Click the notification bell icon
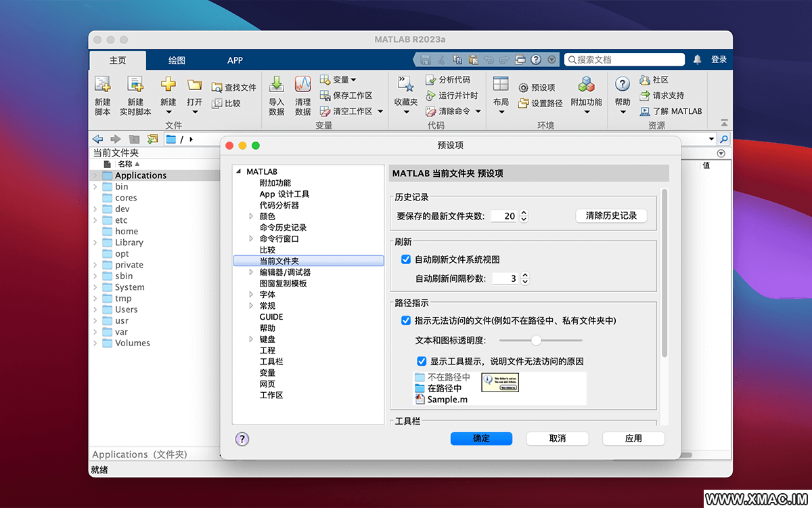 [x=698, y=60]
